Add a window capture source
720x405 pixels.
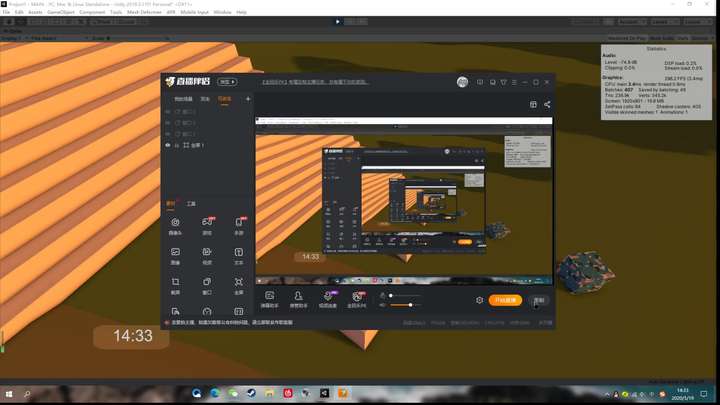click(207, 286)
